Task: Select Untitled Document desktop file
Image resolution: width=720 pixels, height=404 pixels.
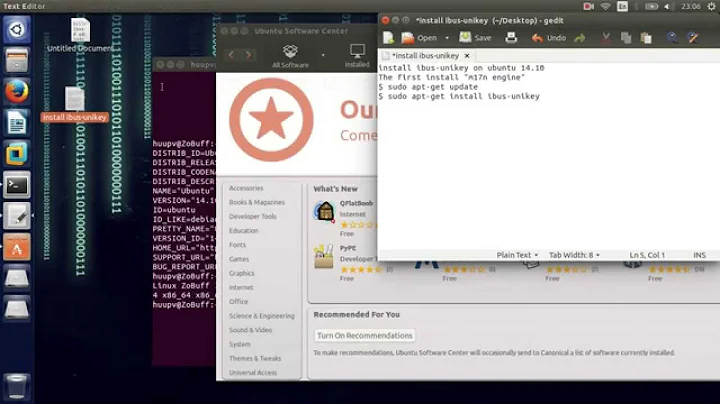Action: point(80,35)
